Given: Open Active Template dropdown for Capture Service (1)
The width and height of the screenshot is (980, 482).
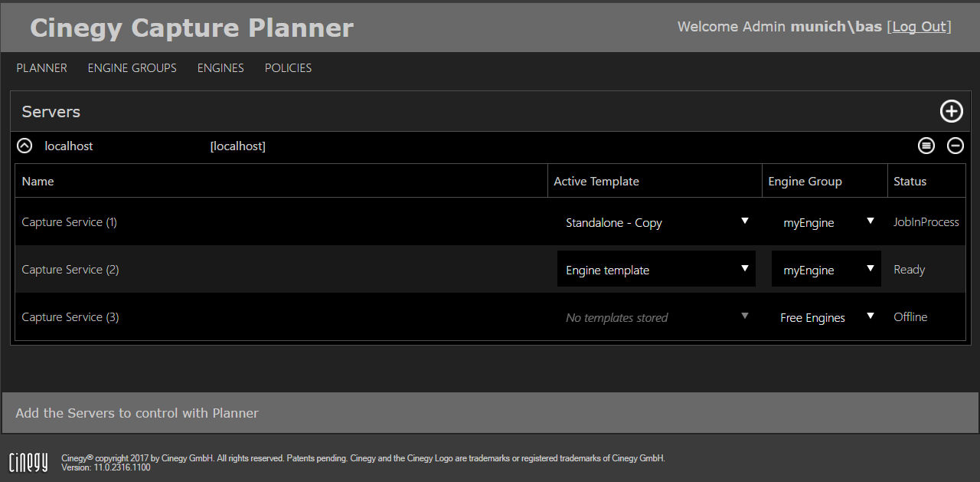Looking at the screenshot, I should click(x=656, y=222).
